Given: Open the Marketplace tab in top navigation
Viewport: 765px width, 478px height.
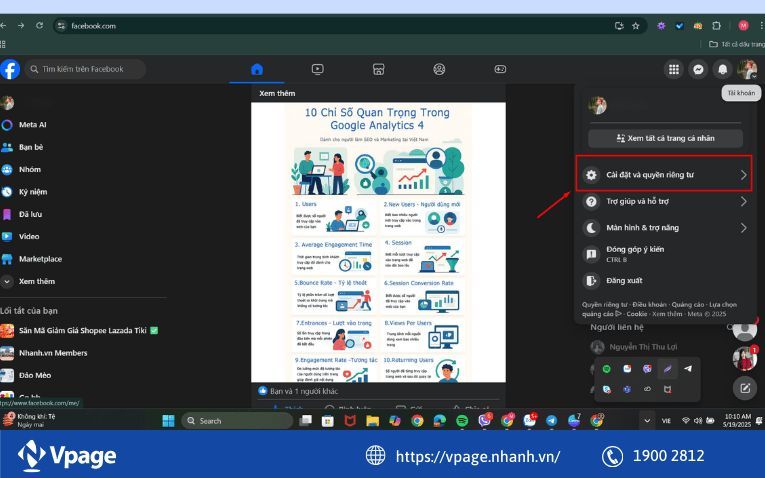Looking at the screenshot, I should (379, 69).
